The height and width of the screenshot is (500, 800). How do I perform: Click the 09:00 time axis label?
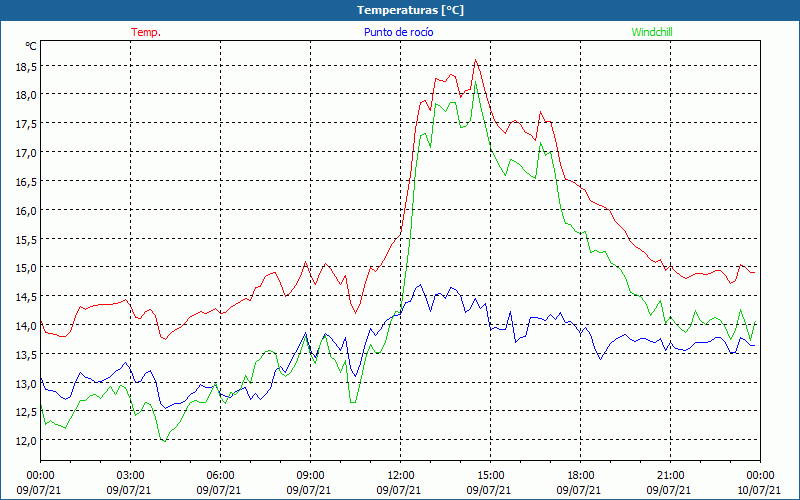pyautogui.click(x=310, y=476)
